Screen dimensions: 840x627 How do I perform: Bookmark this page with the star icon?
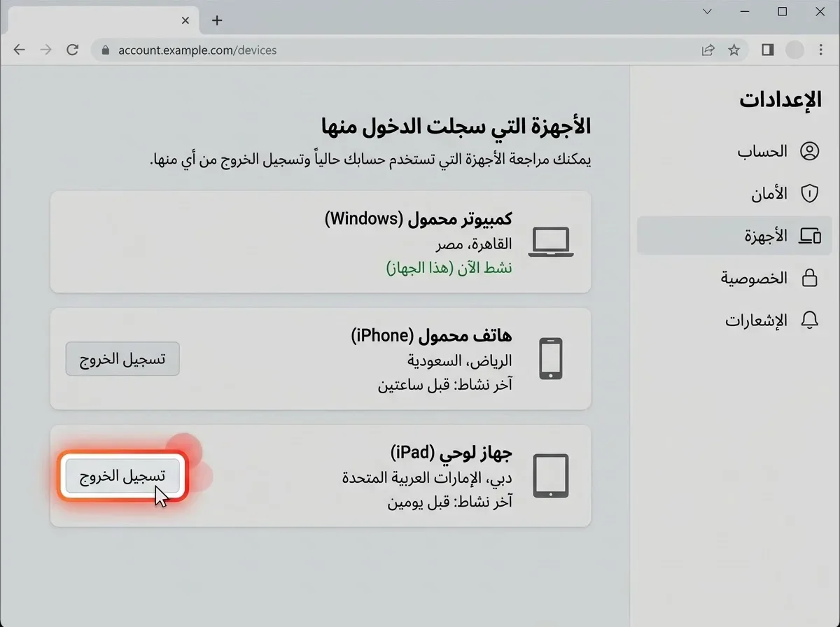coord(734,50)
